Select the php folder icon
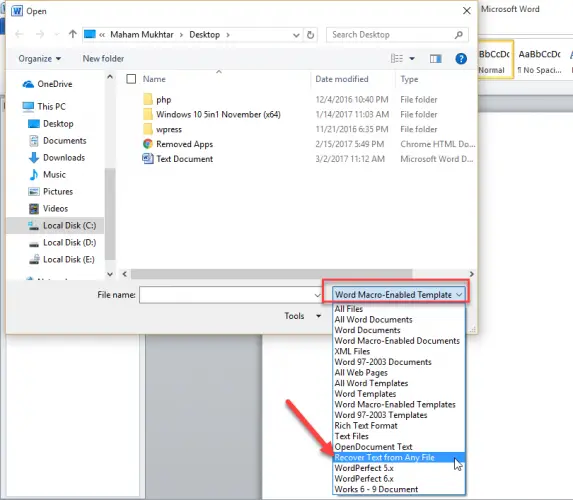 point(148,99)
